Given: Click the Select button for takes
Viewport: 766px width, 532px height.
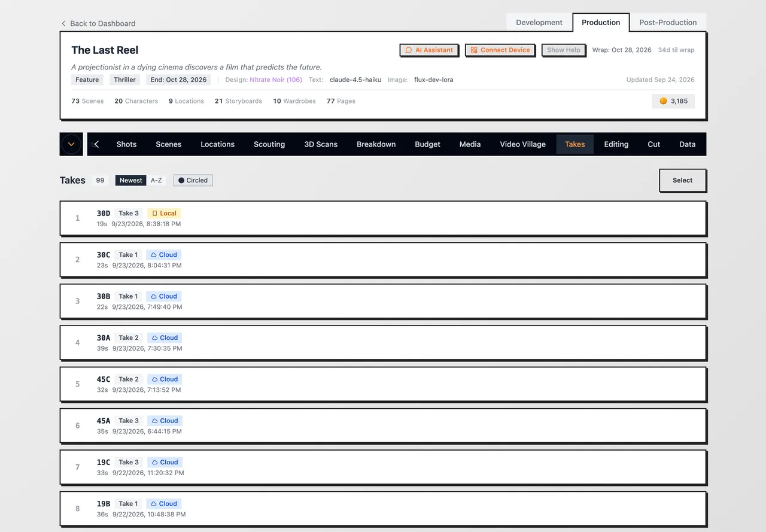Looking at the screenshot, I should [x=682, y=180].
